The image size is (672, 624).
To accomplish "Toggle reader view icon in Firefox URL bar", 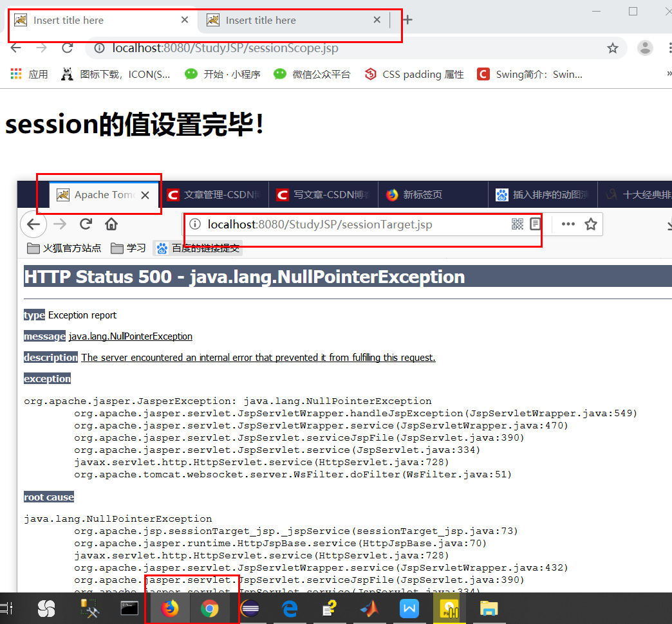I will tap(536, 224).
